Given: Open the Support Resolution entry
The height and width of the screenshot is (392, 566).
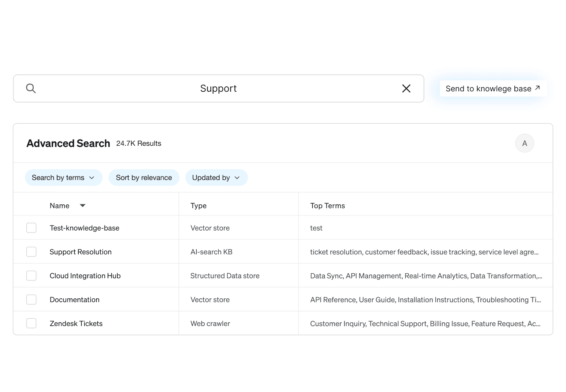Looking at the screenshot, I should (x=81, y=252).
